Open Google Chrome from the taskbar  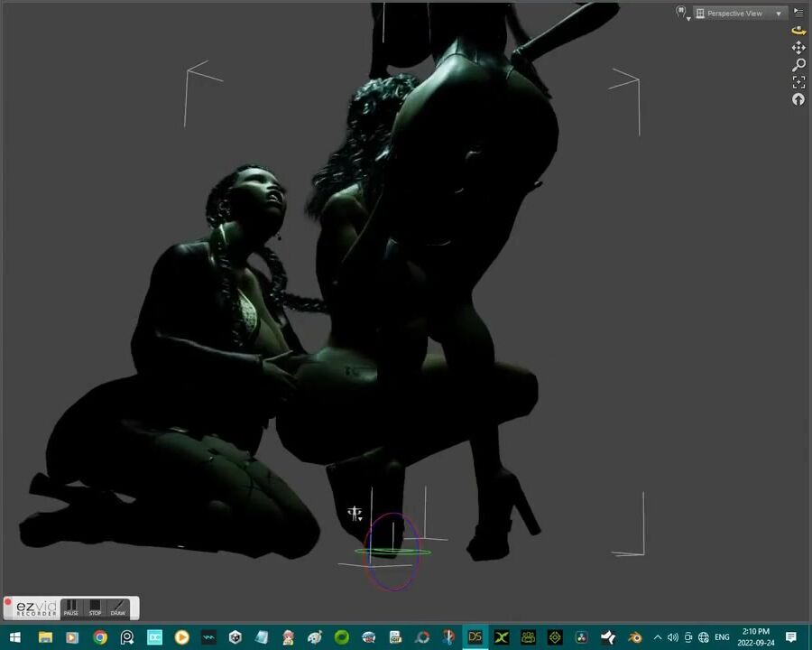coord(100,637)
